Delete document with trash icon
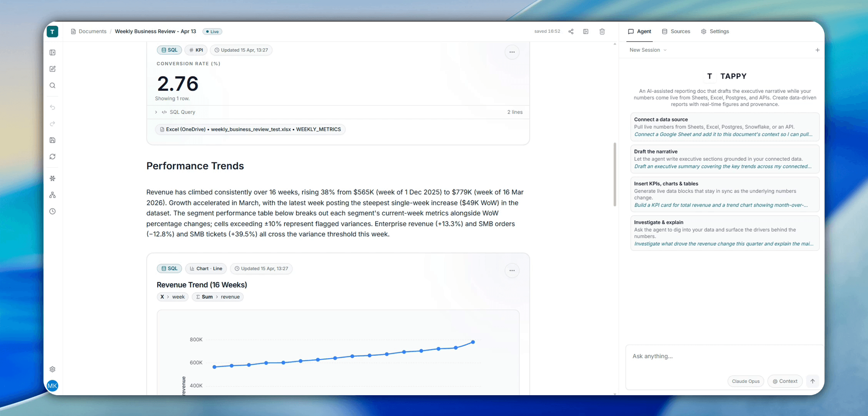Image resolution: width=868 pixels, height=416 pixels. click(x=602, y=32)
